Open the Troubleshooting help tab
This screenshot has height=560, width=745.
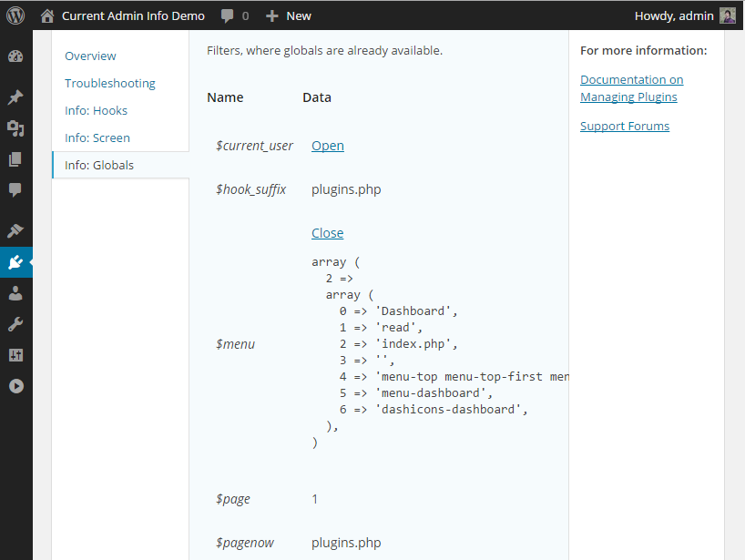[110, 84]
